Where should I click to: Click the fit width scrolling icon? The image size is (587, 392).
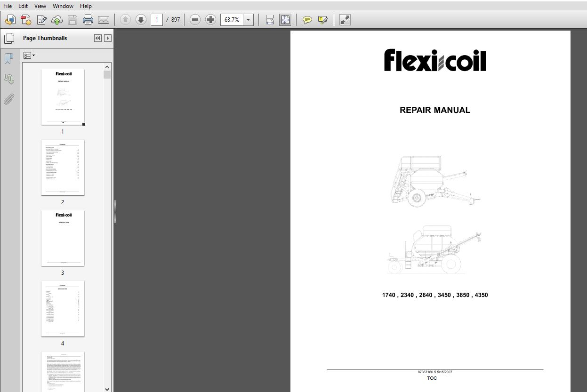(270, 20)
